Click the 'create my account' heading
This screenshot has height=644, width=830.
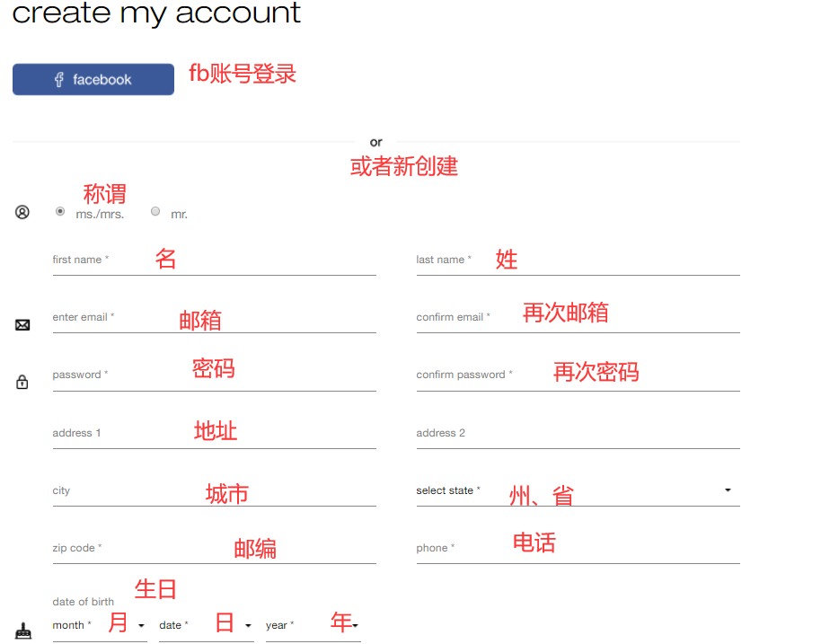point(156,13)
